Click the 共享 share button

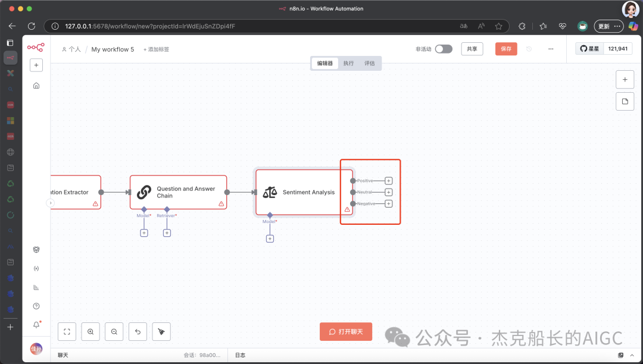click(x=472, y=49)
